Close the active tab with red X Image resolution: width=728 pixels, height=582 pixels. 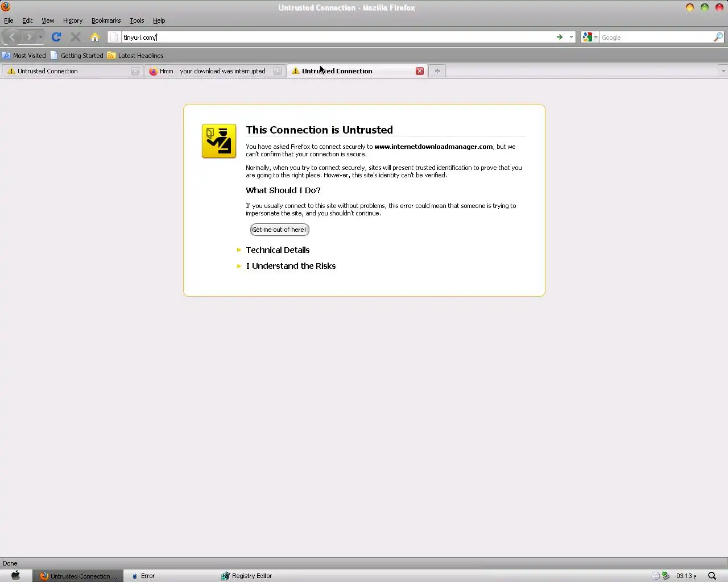click(x=420, y=71)
